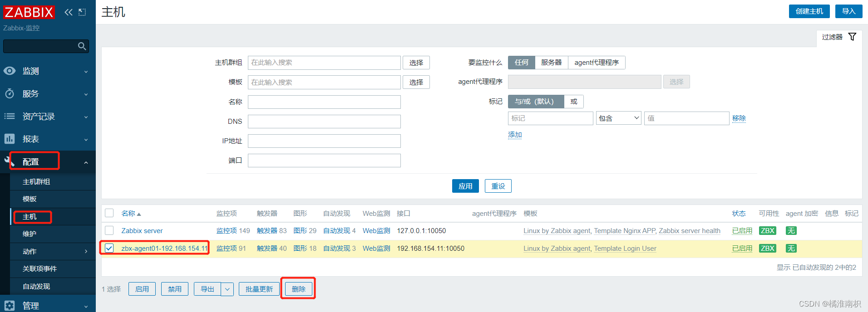Expand the 管理 menu chevron
The image size is (868, 312).
tap(86, 307)
